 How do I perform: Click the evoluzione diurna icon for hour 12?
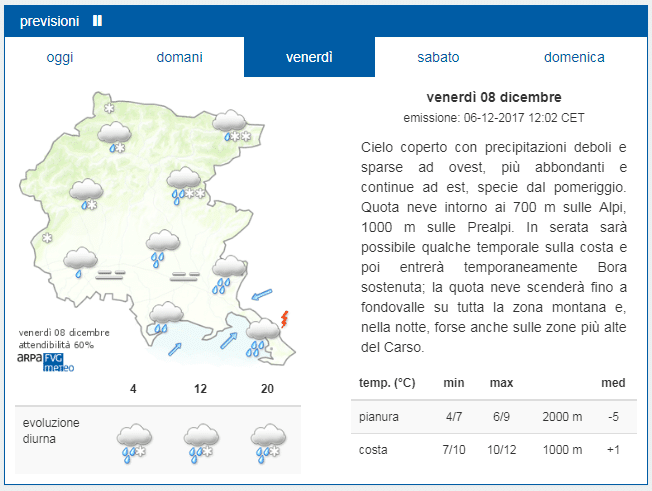click(x=200, y=440)
